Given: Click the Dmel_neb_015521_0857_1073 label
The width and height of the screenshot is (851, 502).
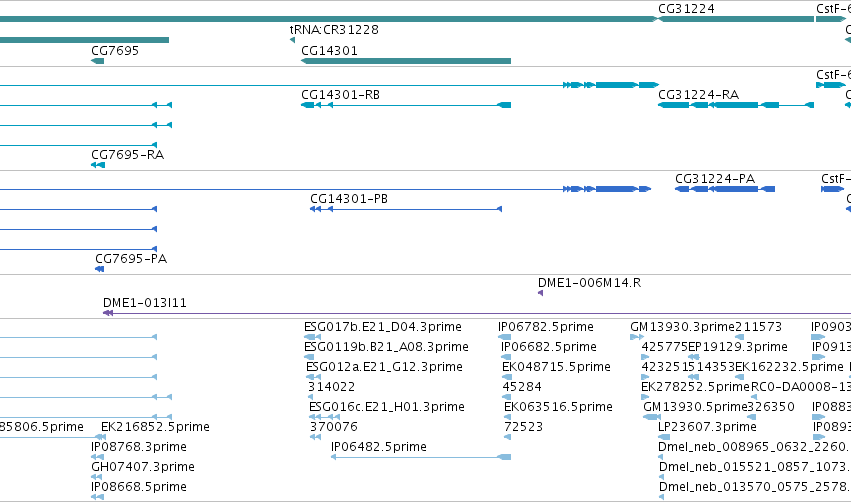Looking at the screenshot, I should pos(755,467).
